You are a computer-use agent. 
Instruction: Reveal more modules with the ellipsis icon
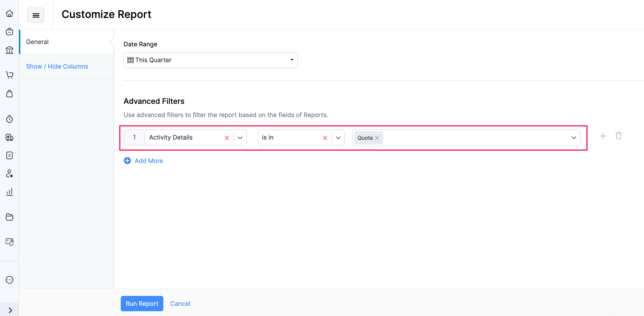(x=9, y=280)
